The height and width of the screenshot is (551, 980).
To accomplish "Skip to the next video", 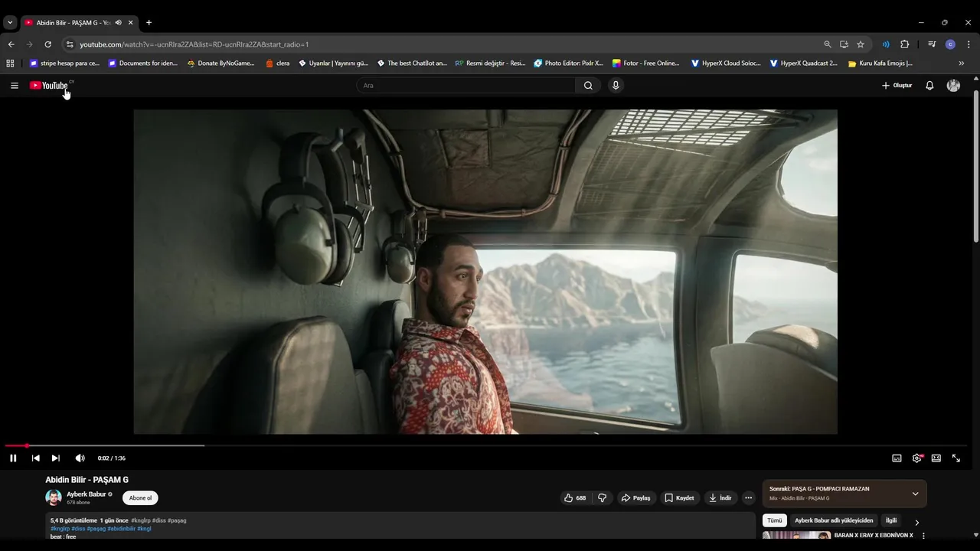I will pos(55,458).
